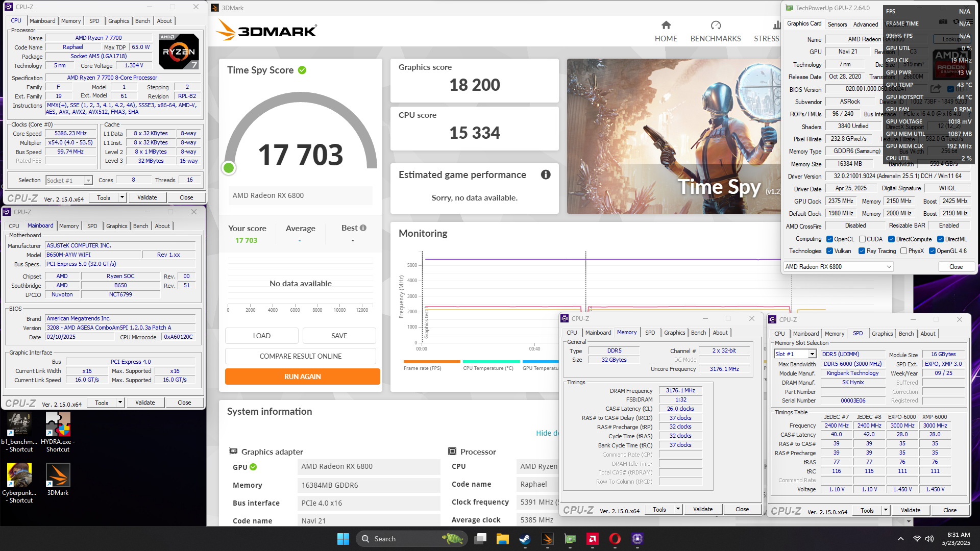The image size is (980, 551).
Task: Click the GPU-Z refresh icon
Action: click(x=956, y=22)
